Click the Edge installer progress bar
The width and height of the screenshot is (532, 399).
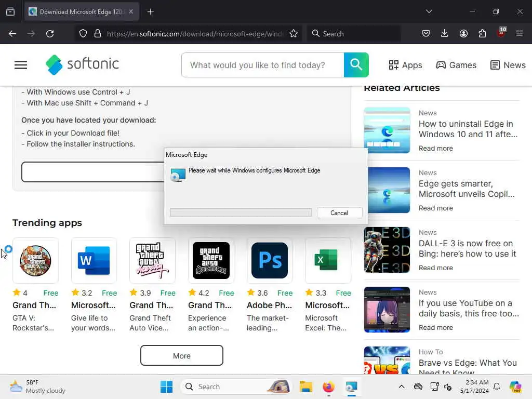(x=241, y=212)
